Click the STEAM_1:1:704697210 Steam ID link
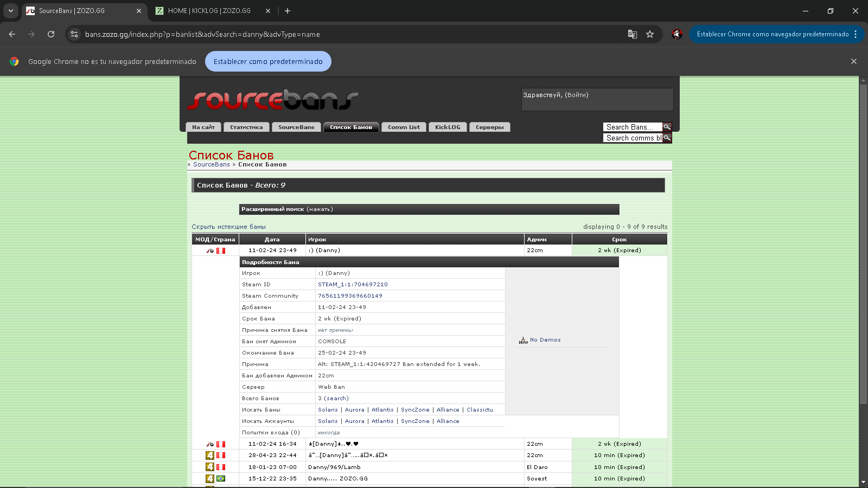This screenshot has height=488, width=868. click(x=353, y=285)
